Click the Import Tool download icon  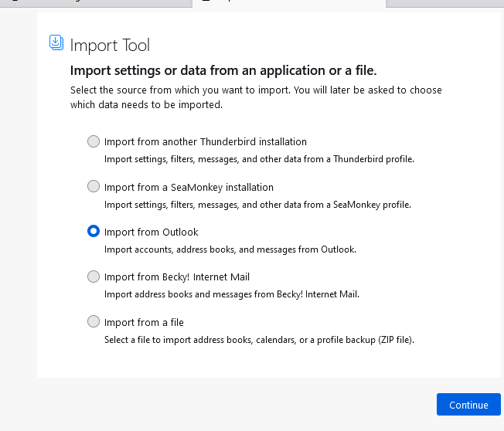pyautogui.click(x=56, y=42)
